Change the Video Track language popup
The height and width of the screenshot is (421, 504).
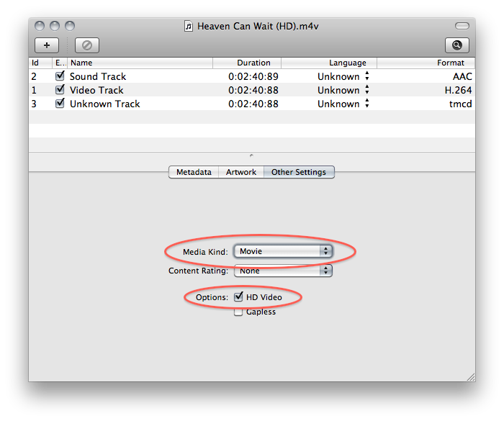[367, 90]
